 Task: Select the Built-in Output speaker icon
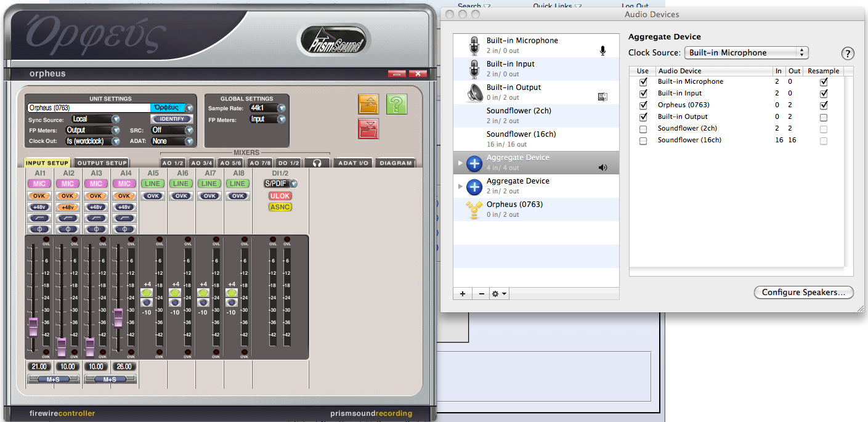click(x=474, y=92)
